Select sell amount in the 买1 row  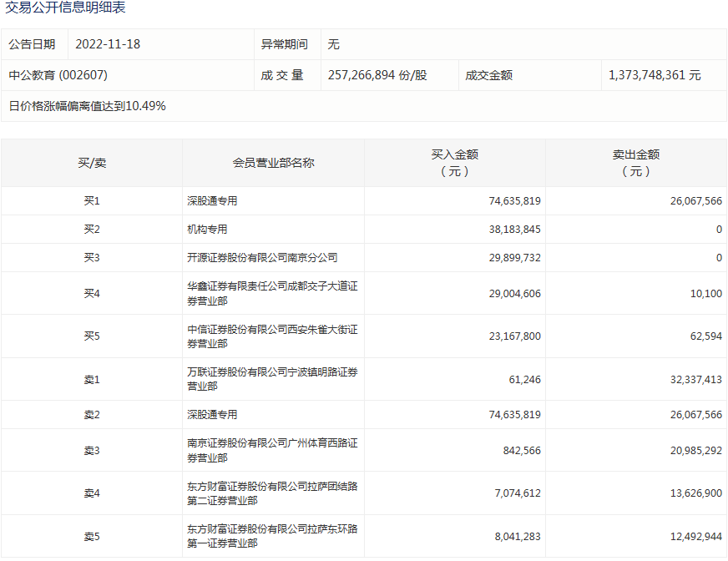(696, 200)
